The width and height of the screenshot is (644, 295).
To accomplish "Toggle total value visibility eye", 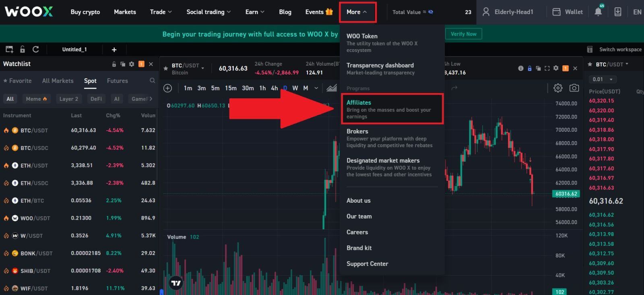I will click(431, 12).
